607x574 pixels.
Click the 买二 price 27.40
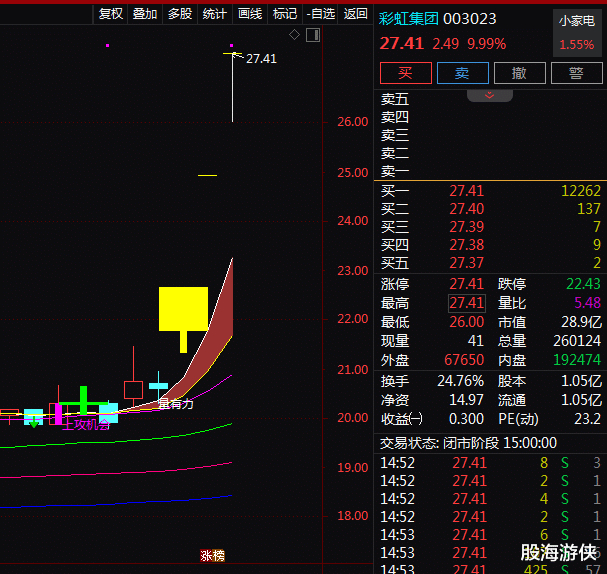tap(466, 209)
